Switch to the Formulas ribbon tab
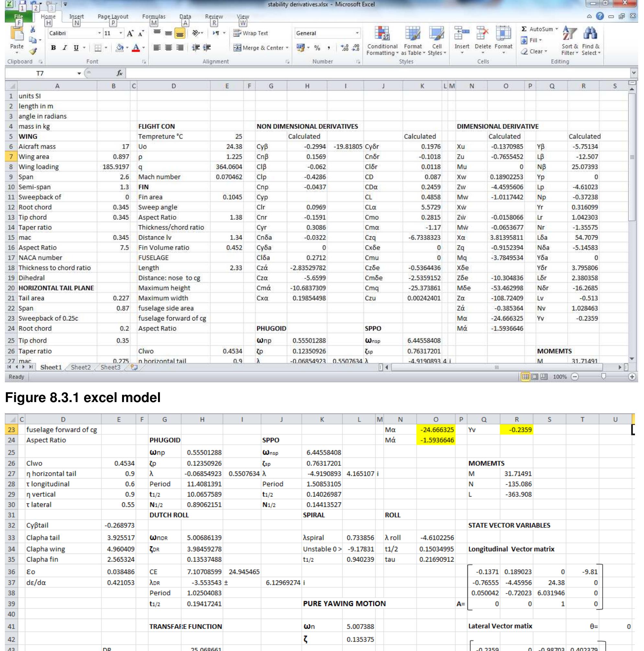 (x=154, y=17)
